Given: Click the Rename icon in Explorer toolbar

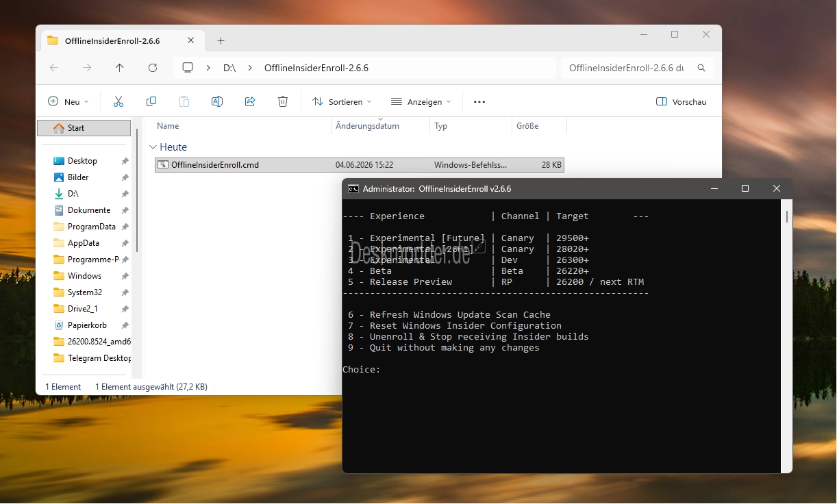Looking at the screenshot, I should [217, 101].
